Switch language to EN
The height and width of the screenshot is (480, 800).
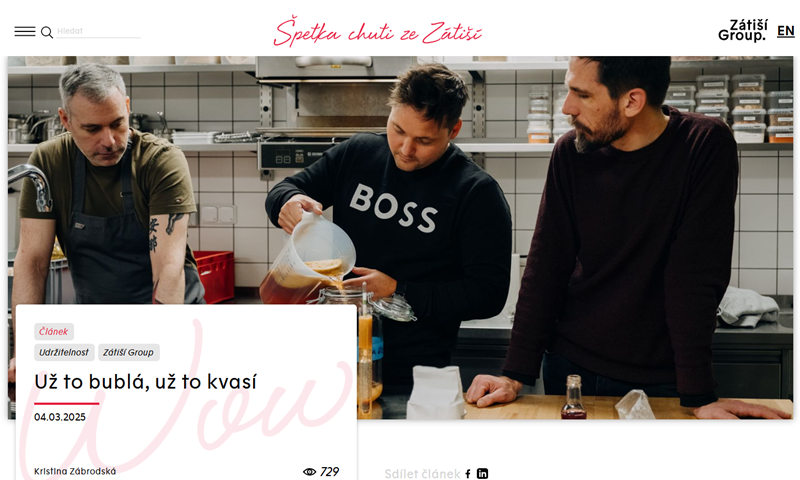786,31
